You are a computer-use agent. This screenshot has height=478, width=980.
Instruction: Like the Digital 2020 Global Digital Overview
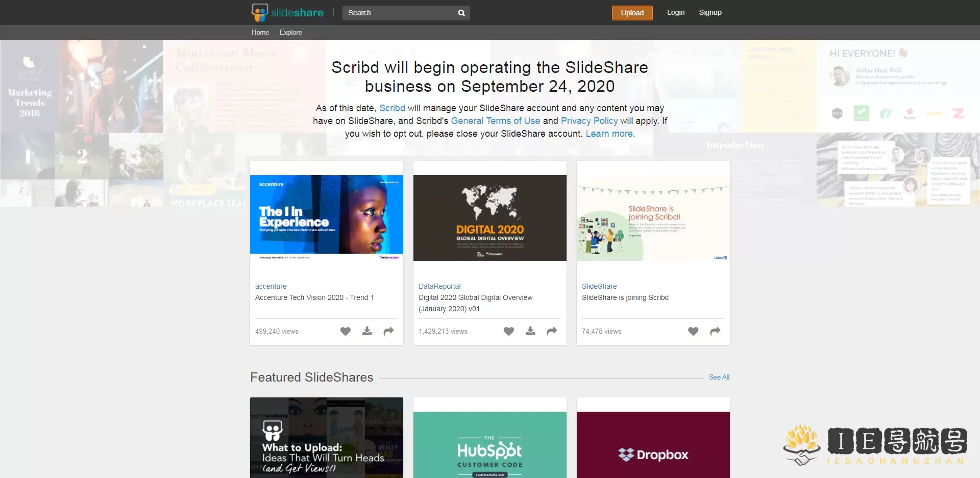click(509, 331)
